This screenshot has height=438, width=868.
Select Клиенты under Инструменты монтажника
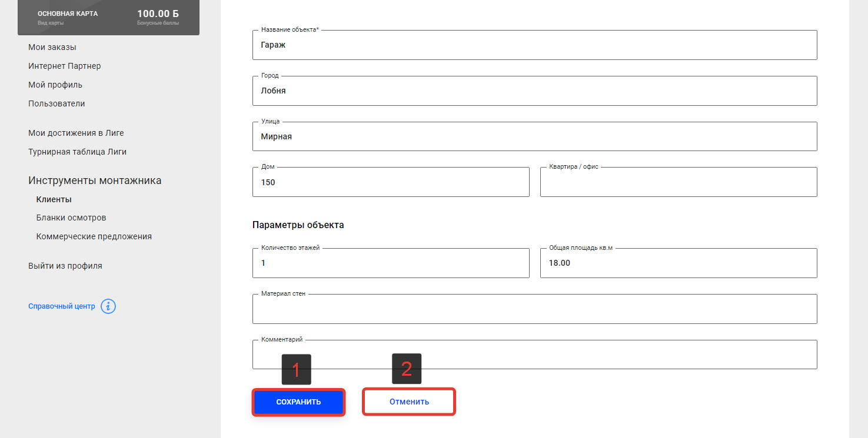(x=54, y=199)
